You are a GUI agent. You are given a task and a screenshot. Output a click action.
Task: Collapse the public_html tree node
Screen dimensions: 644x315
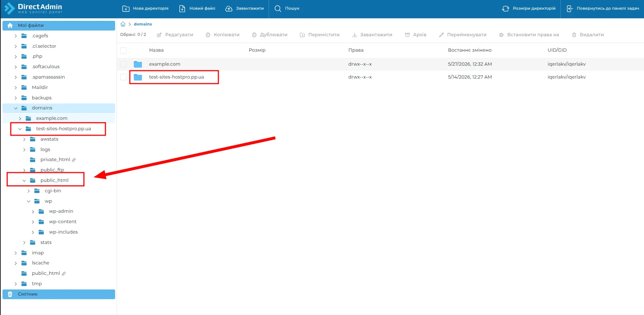[24, 181]
